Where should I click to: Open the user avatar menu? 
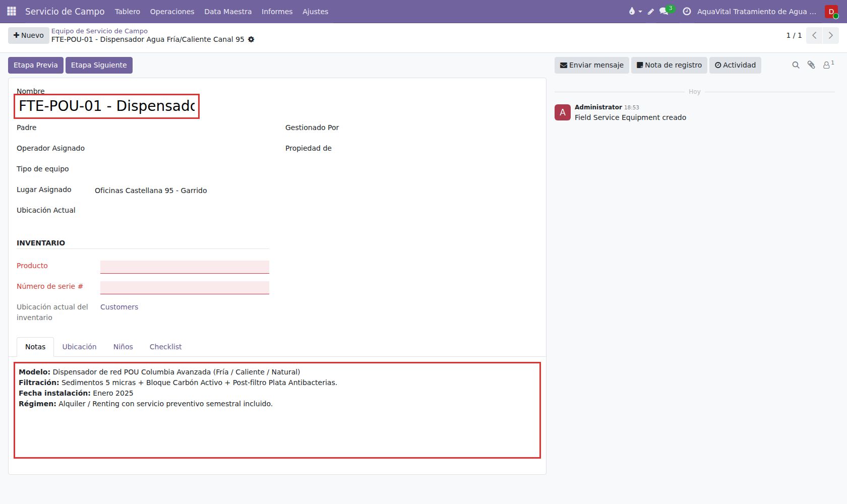pos(831,11)
